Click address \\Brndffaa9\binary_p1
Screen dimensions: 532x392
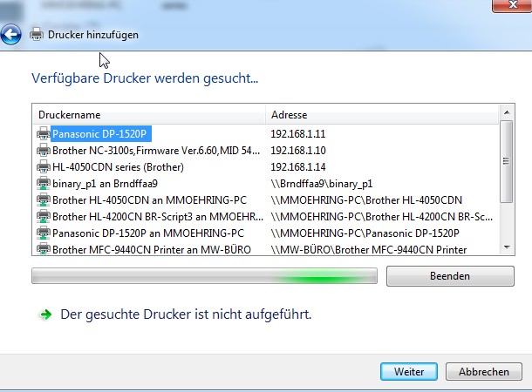point(322,183)
